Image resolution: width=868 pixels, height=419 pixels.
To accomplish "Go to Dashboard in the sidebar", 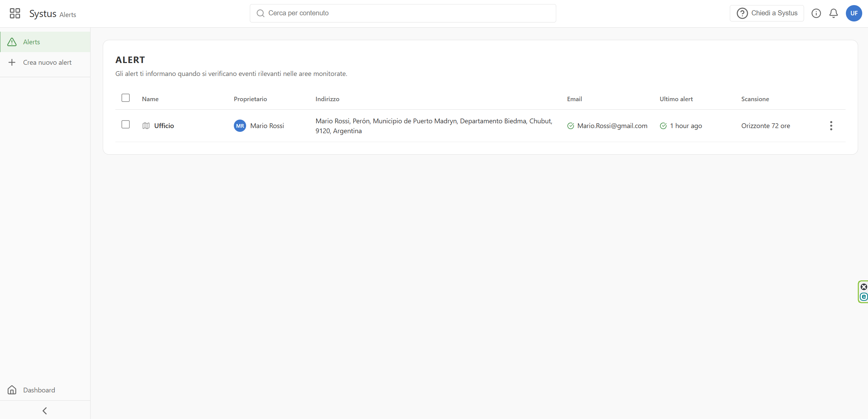I will (x=39, y=390).
